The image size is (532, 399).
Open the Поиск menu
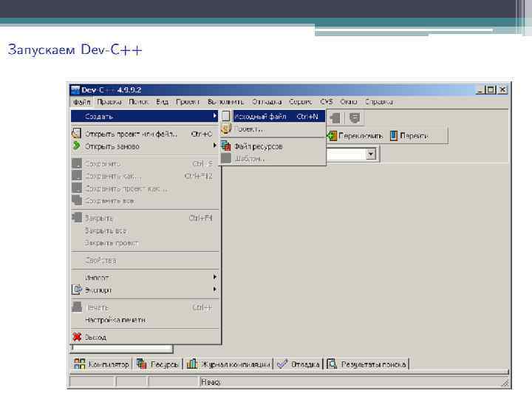(x=138, y=102)
